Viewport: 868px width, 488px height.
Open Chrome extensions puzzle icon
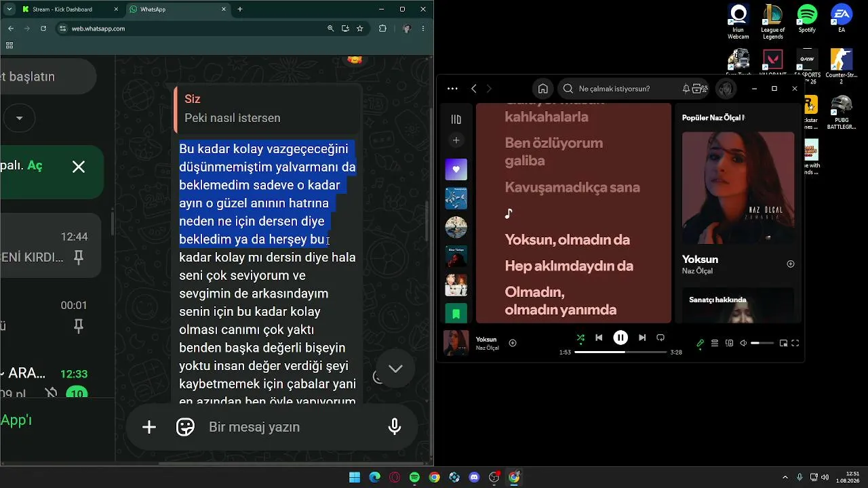pyautogui.click(x=382, y=28)
